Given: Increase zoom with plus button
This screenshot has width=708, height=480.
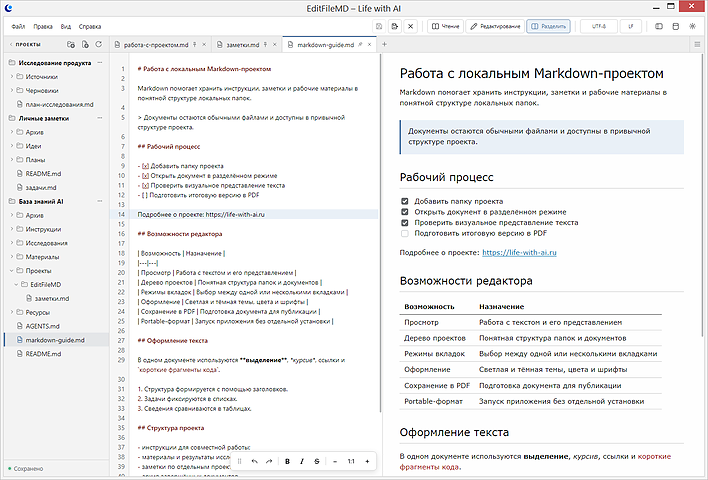Looking at the screenshot, I should [x=367, y=461].
